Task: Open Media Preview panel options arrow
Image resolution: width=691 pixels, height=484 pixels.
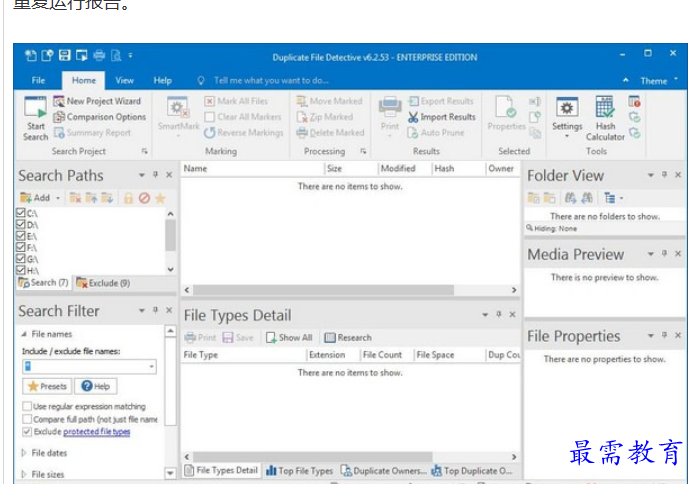Action: 650,254
